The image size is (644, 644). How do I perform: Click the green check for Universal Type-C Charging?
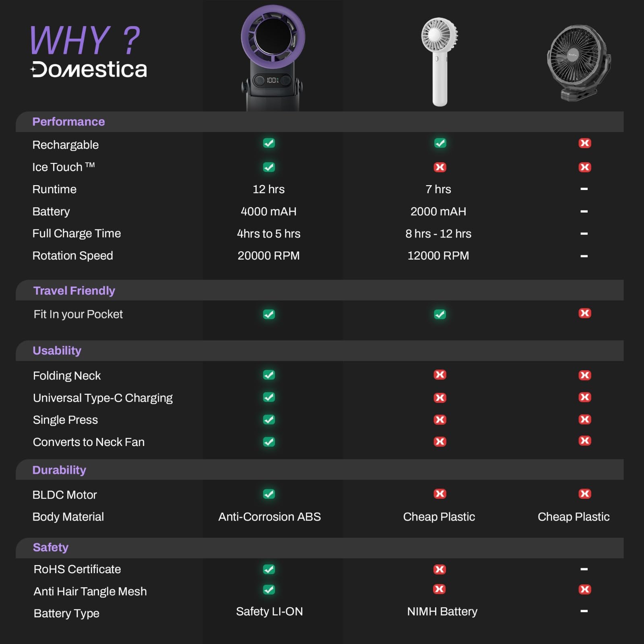269,397
